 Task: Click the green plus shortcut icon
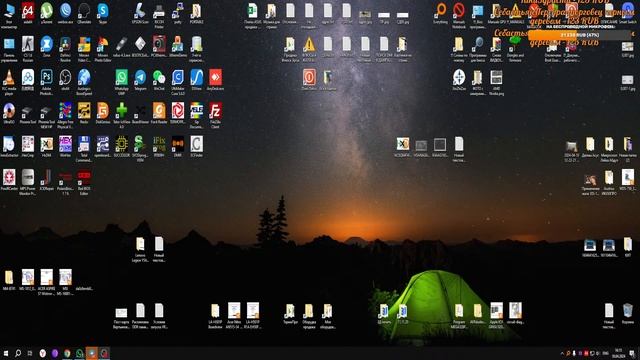[x=121, y=111]
